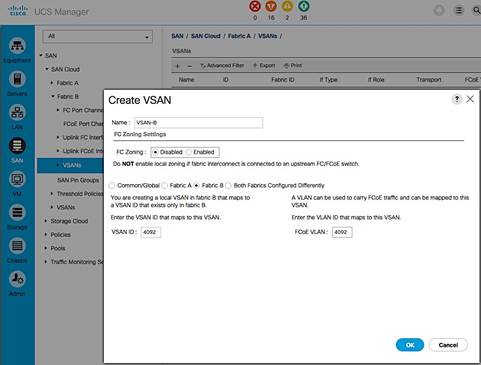481x365 pixels.
Task: Select SAN Pin Groups in tree
Action: [x=78, y=180]
